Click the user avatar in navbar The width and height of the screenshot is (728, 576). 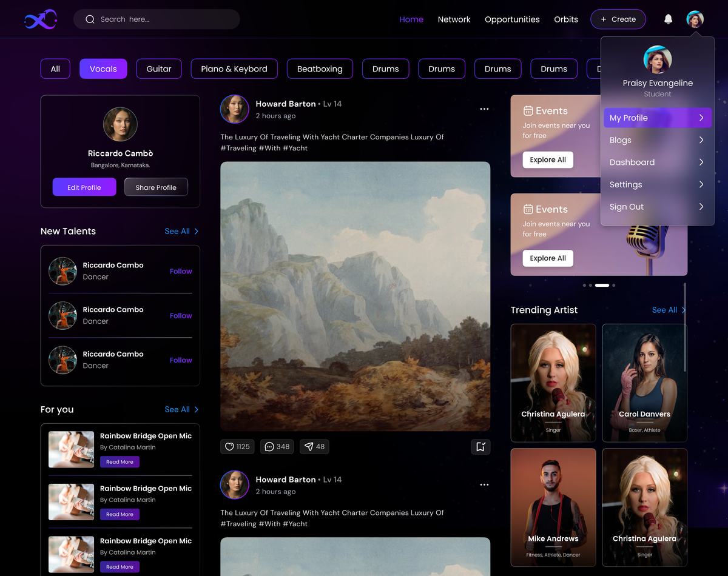[x=695, y=19]
